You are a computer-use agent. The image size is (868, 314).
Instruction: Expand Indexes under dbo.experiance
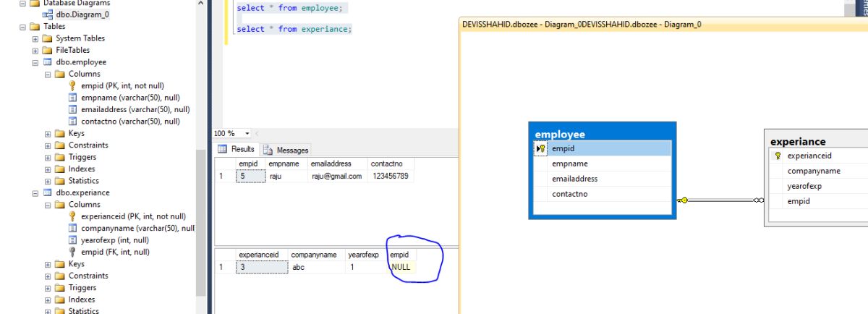tap(48, 300)
